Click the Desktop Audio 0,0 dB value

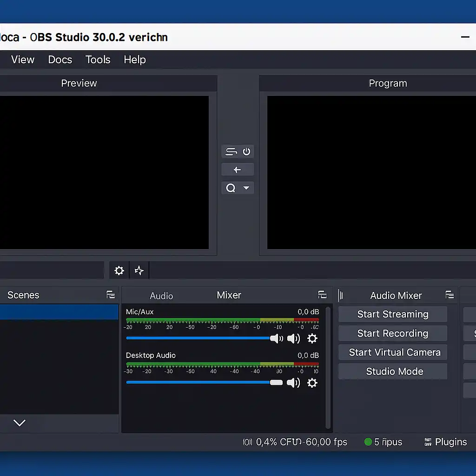(x=308, y=355)
